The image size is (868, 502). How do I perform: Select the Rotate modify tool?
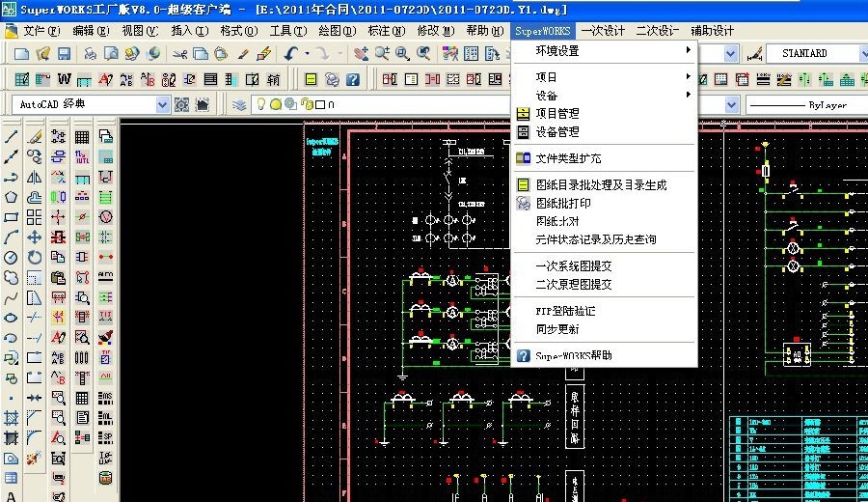coord(35,258)
